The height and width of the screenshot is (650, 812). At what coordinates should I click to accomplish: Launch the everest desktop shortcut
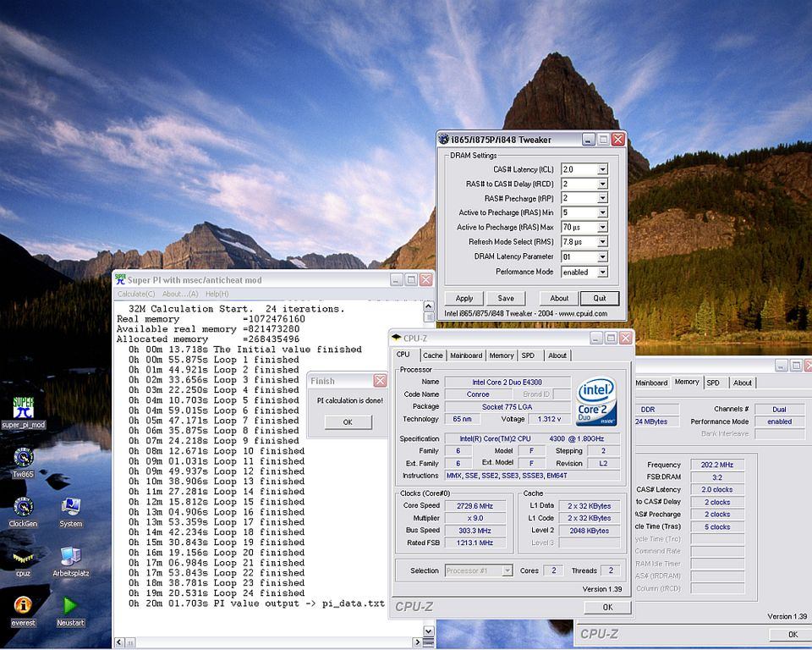tap(24, 612)
